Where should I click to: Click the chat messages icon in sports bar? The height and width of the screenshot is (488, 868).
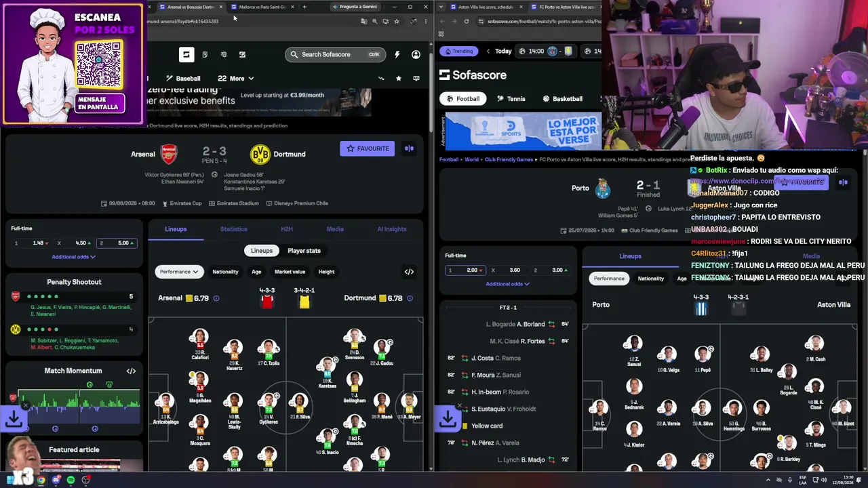coord(416,79)
